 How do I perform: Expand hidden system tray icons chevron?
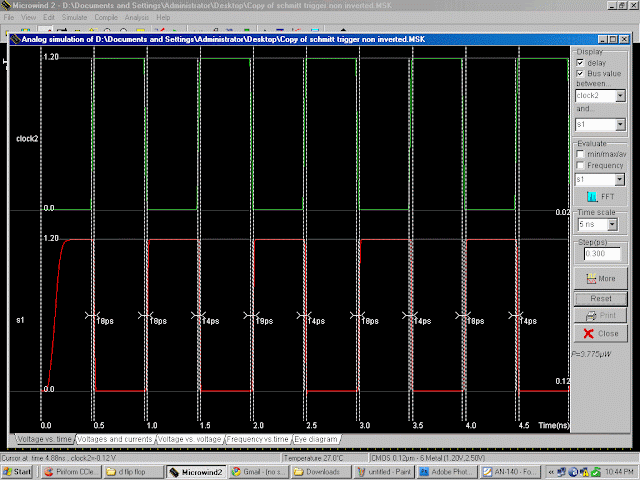[551, 472]
